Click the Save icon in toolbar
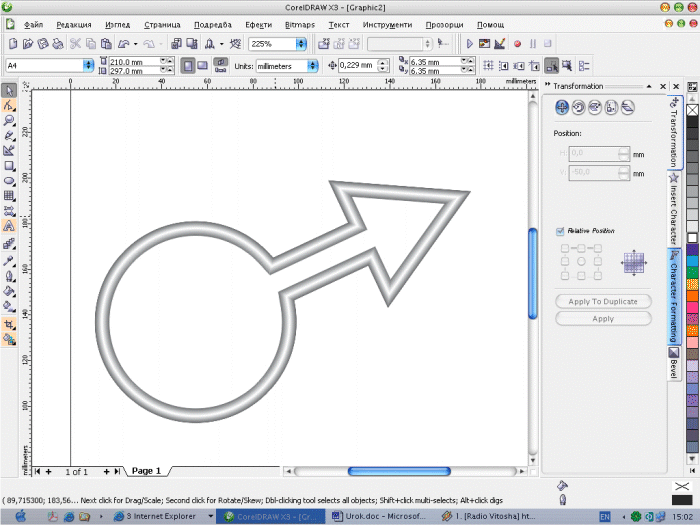This screenshot has height=525, width=700. tap(43, 44)
